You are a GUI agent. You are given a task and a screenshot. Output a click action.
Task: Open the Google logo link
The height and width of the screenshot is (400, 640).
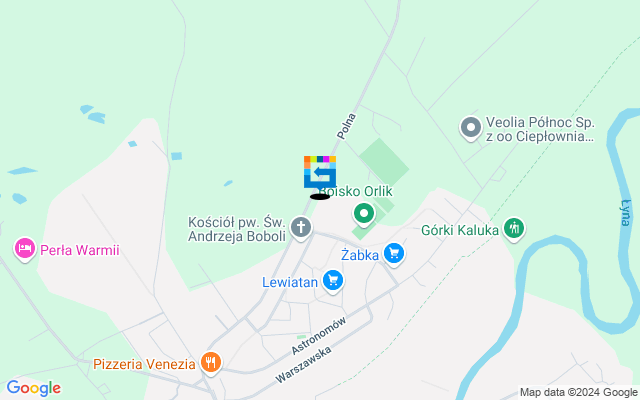point(33,388)
